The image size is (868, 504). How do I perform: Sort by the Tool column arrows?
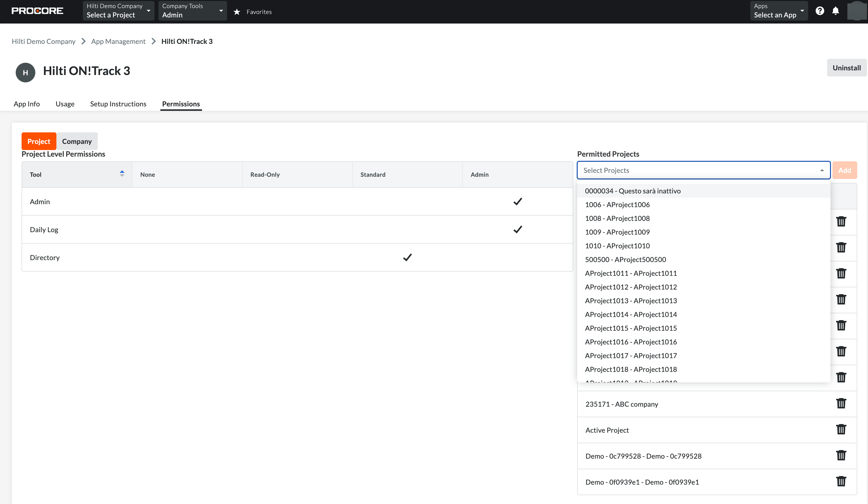[122, 174]
